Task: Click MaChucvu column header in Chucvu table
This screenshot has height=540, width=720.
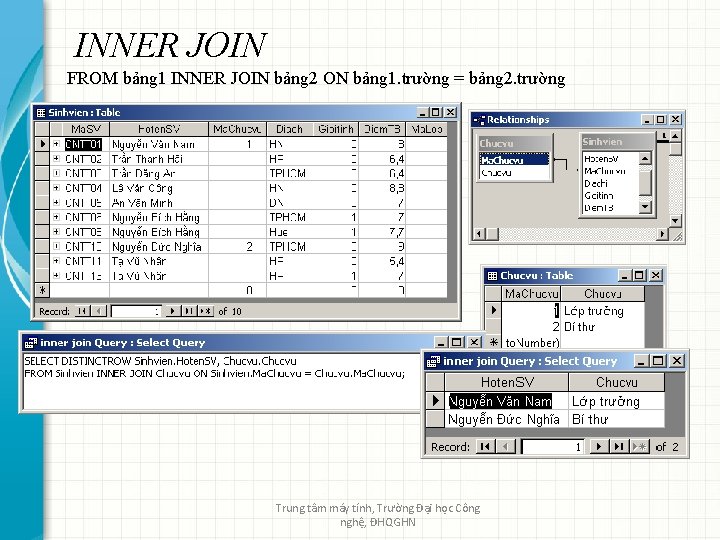Action: pos(531,293)
